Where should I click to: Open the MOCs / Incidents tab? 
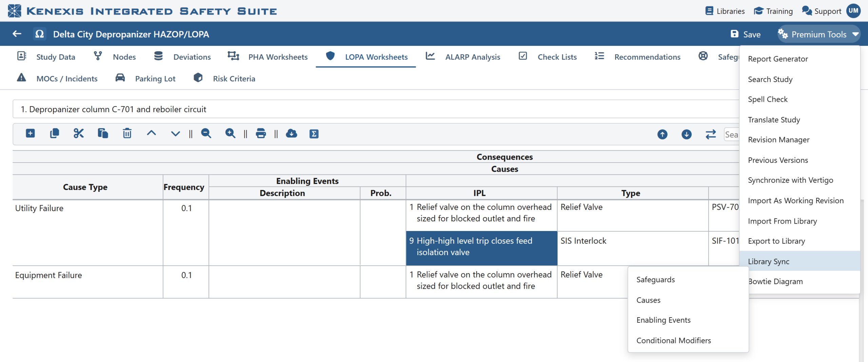point(57,78)
